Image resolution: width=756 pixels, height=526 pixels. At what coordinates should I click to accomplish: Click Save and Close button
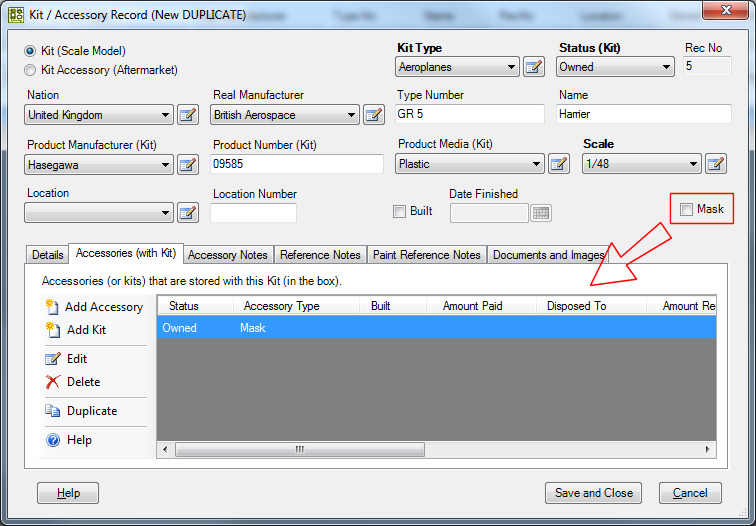point(594,493)
